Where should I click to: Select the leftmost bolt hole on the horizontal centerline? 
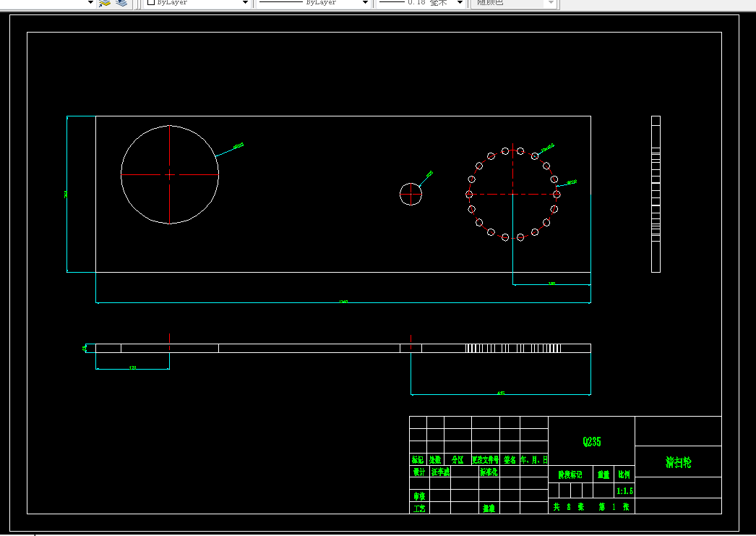click(x=469, y=194)
